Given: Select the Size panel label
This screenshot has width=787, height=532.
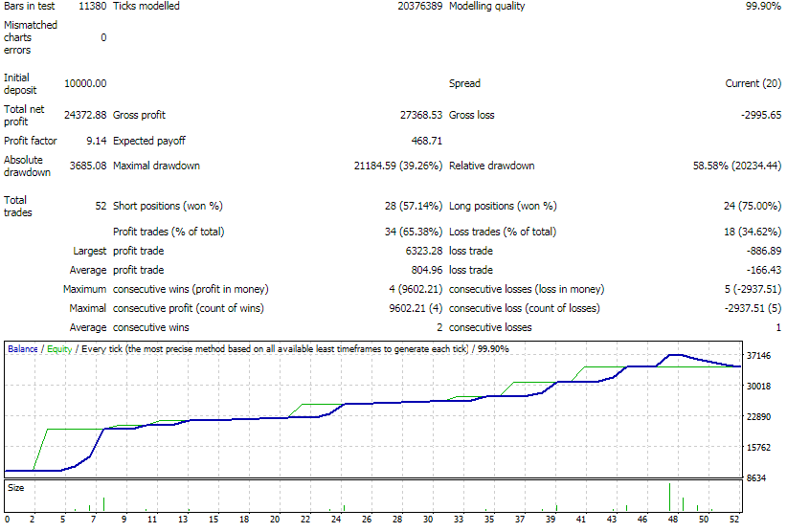Looking at the screenshot, I should point(16,487).
